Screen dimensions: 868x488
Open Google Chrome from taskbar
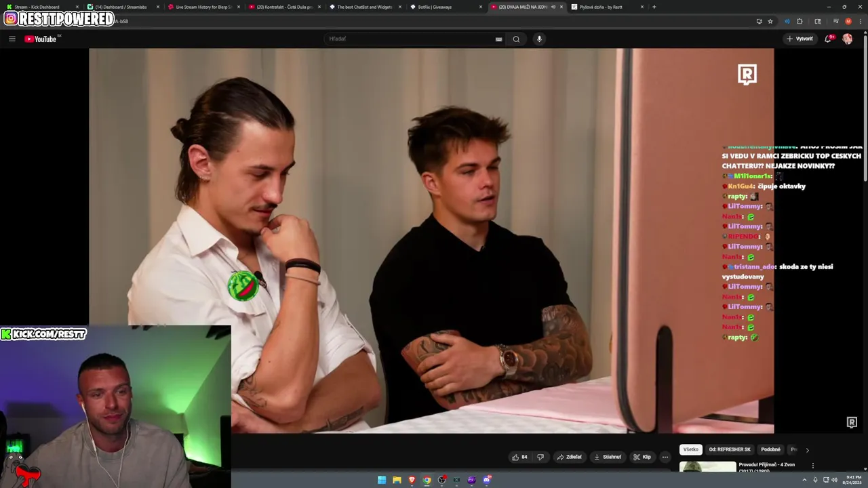[427, 480]
